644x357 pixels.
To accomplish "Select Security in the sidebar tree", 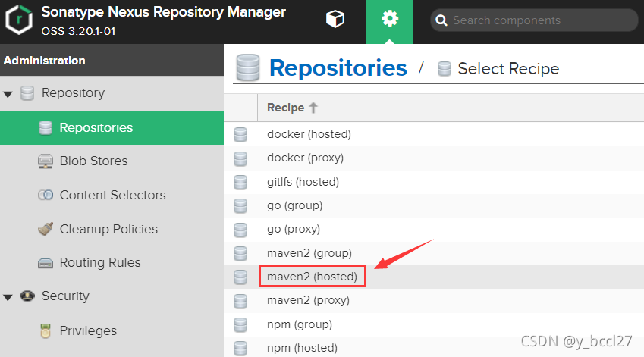I will 65,296.
